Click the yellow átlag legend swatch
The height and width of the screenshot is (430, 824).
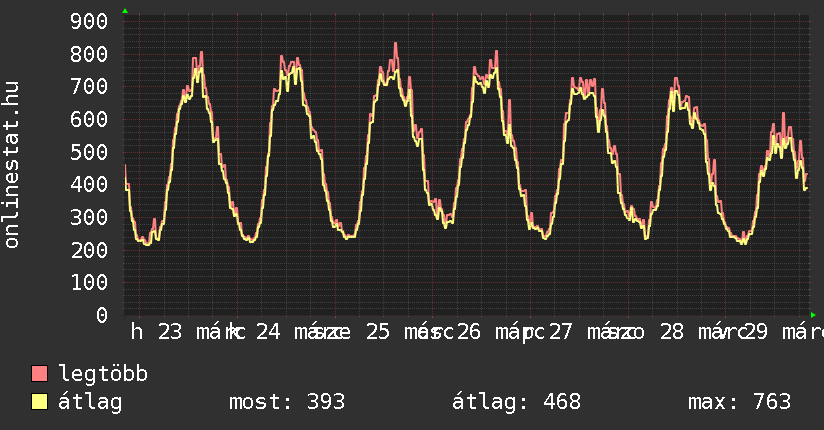[40, 402]
